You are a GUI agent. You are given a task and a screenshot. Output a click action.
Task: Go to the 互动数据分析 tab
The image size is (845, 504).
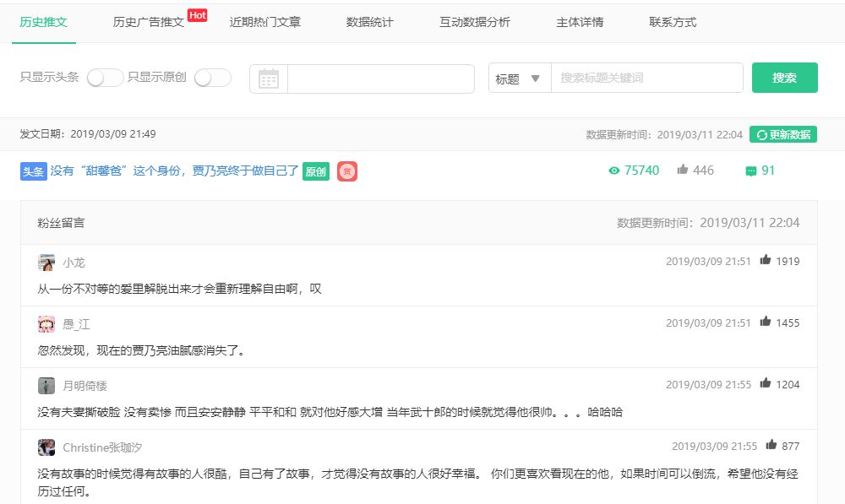coord(474,22)
